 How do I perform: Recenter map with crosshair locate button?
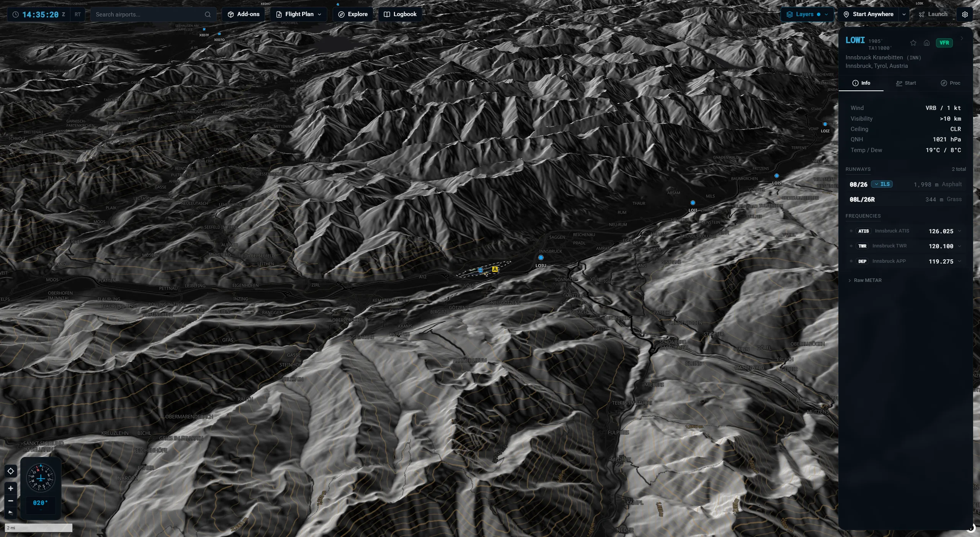point(11,471)
